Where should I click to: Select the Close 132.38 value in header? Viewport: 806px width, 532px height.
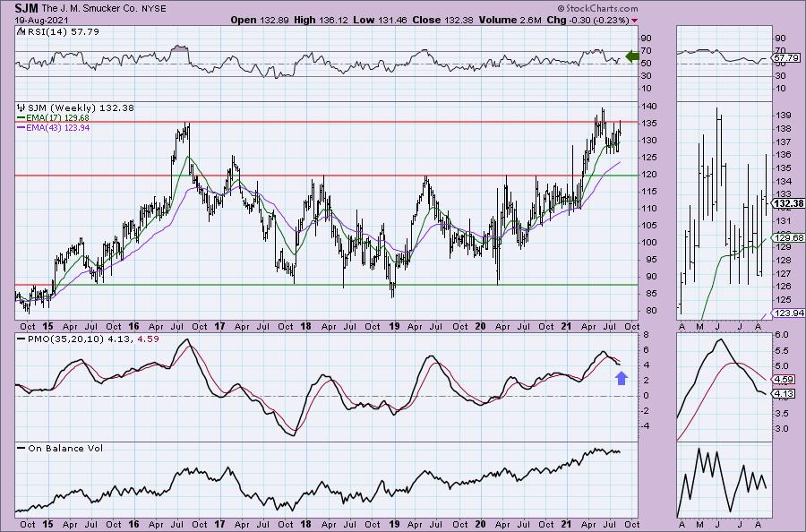pyautogui.click(x=442, y=20)
